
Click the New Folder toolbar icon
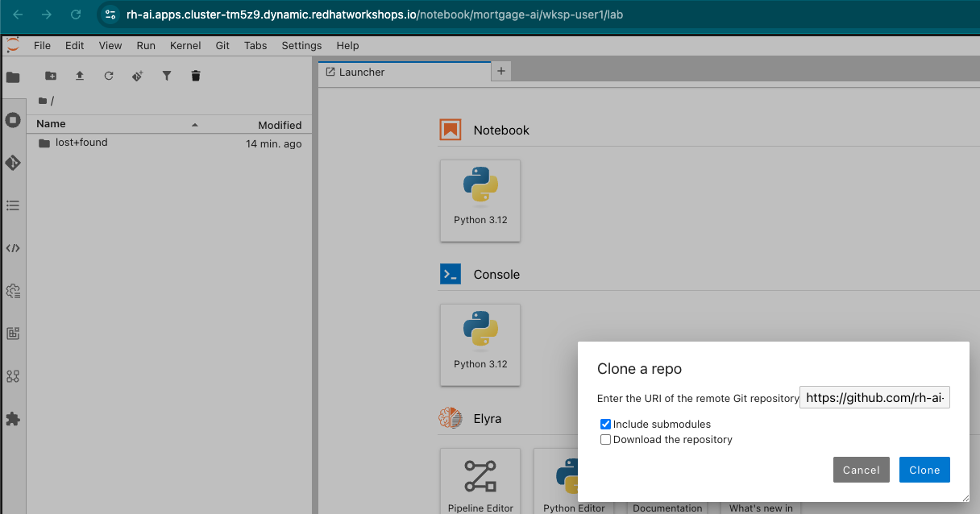pyautogui.click(x=51, y=76)
